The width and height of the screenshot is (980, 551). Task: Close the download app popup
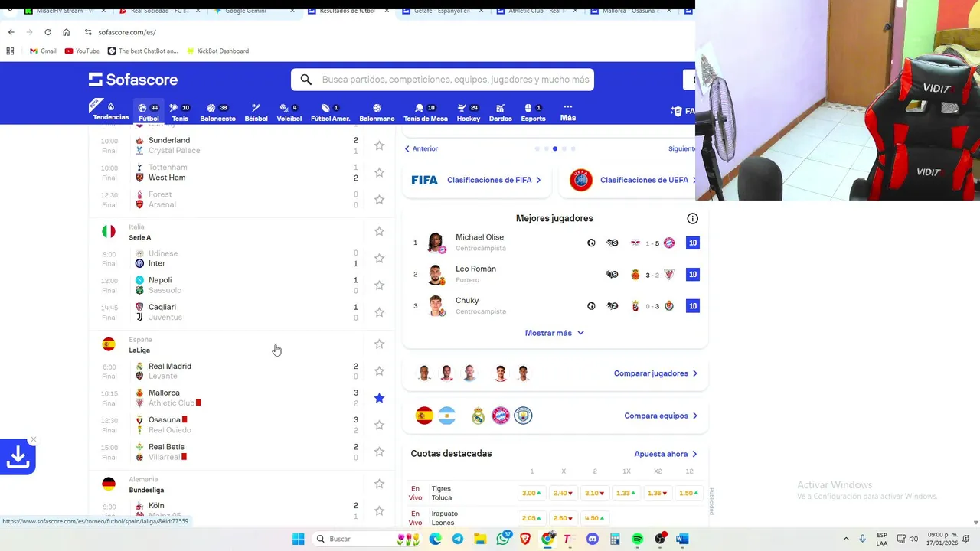click(33, 440)
